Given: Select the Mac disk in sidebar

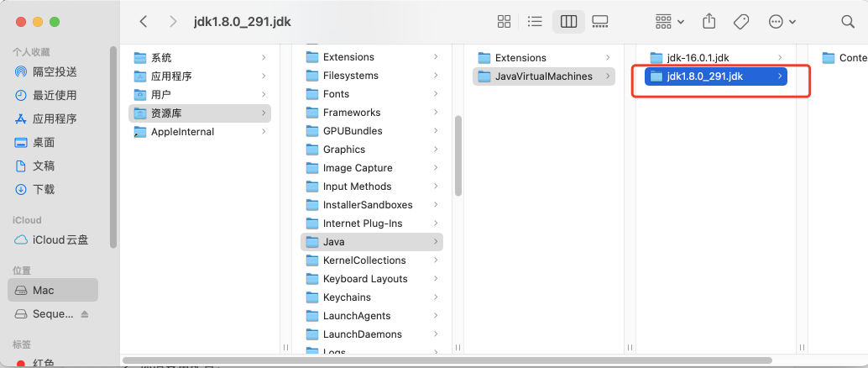Looking at the screenshot, I should coord(53,290).
